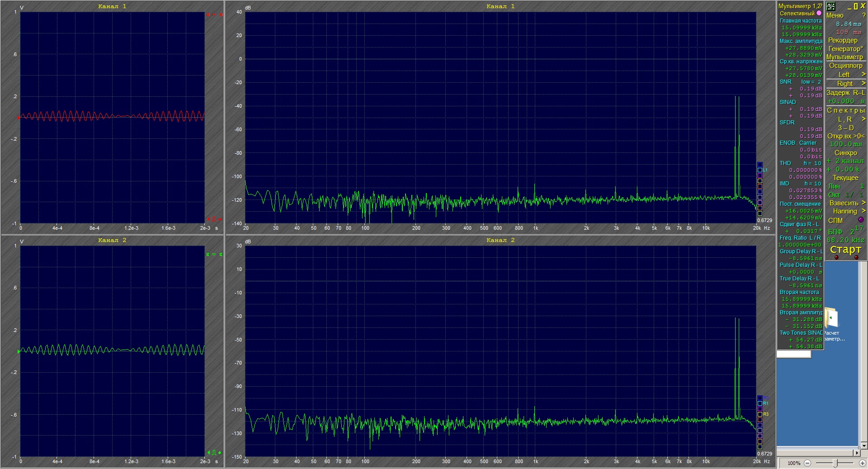868x469 pixels.
Task: Toggle the R1 spectrum memory box
Action: (x=760, y=403)
